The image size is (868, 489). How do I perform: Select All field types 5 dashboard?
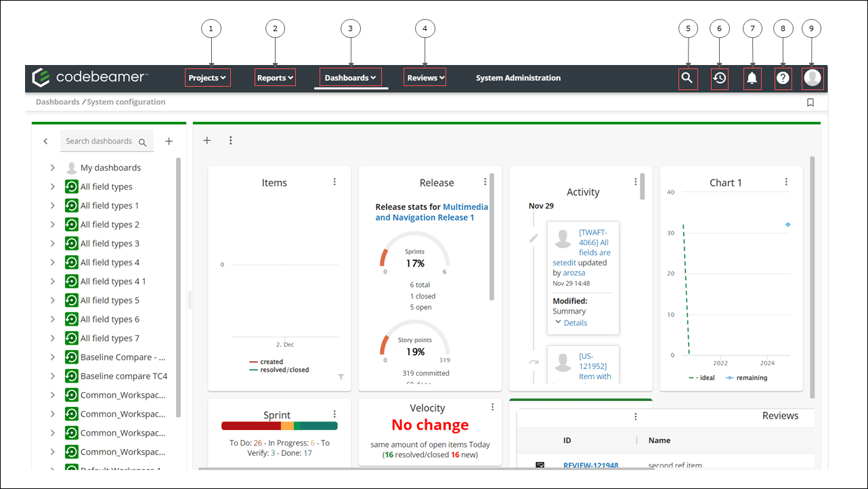(110, 300)
